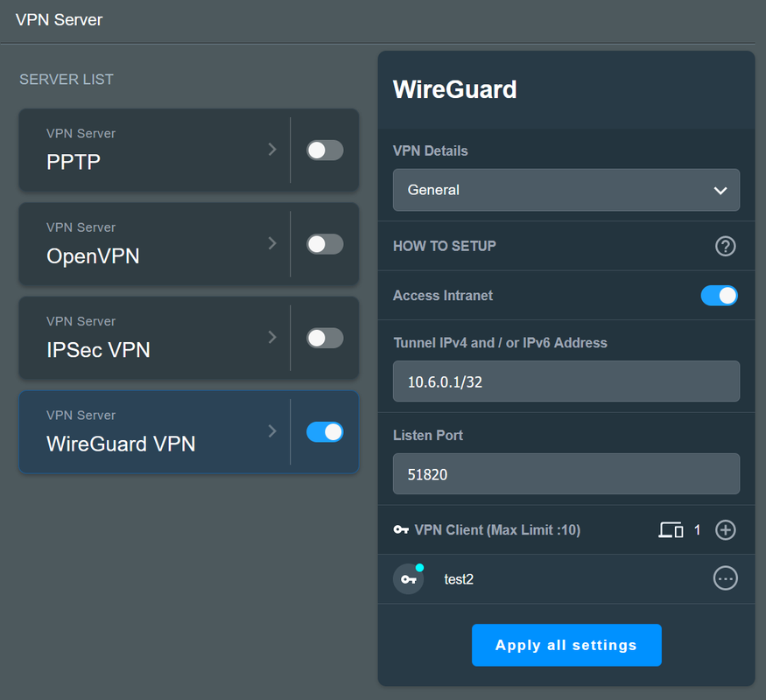
Task: Select the IPSec VPN server card
Action: (188, 338)
